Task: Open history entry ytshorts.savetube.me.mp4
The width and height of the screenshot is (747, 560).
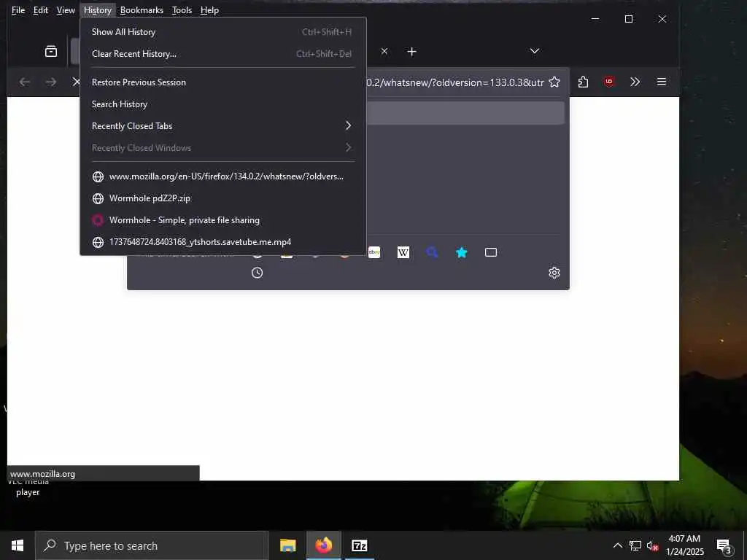Action: (223, 242)
